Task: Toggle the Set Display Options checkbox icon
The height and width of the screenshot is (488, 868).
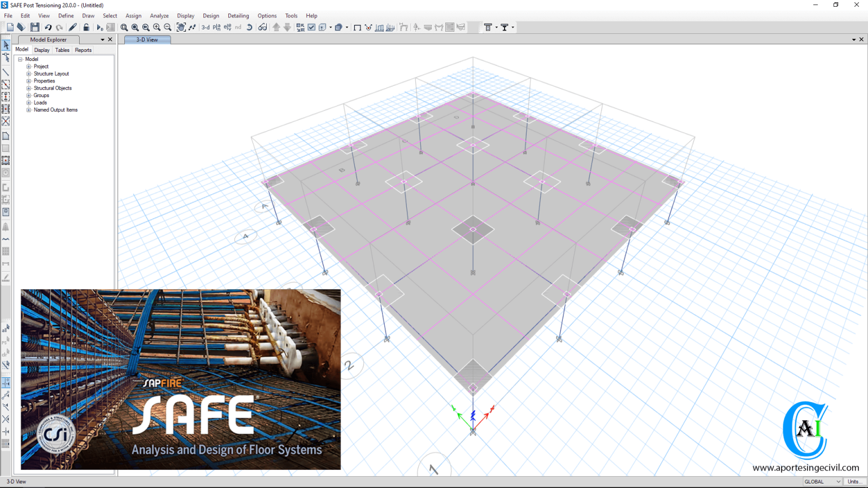Action: (311, 27)
